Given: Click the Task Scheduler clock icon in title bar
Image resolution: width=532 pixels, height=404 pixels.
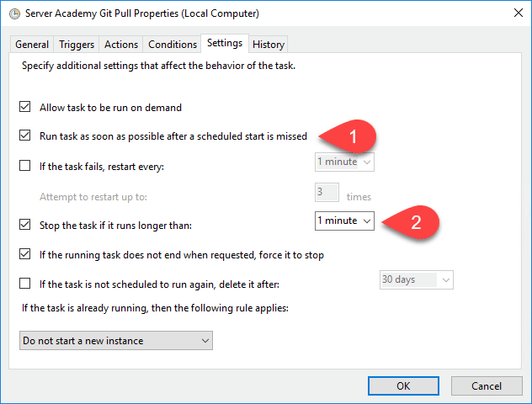Looking at the screenshot, I should (14, 14).
